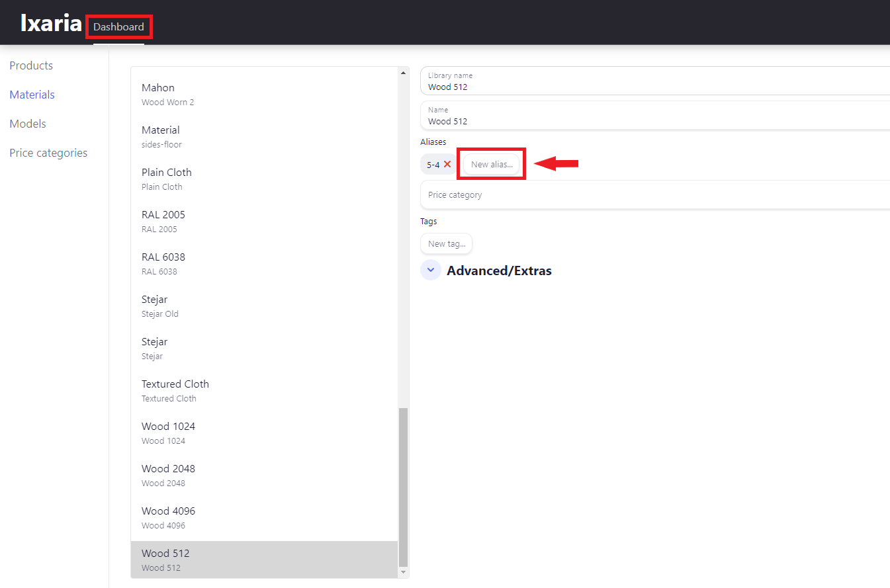This screenshot has width=890, height=588.
Task: Open the Materials sidebar section
Action: coord(32,95)
